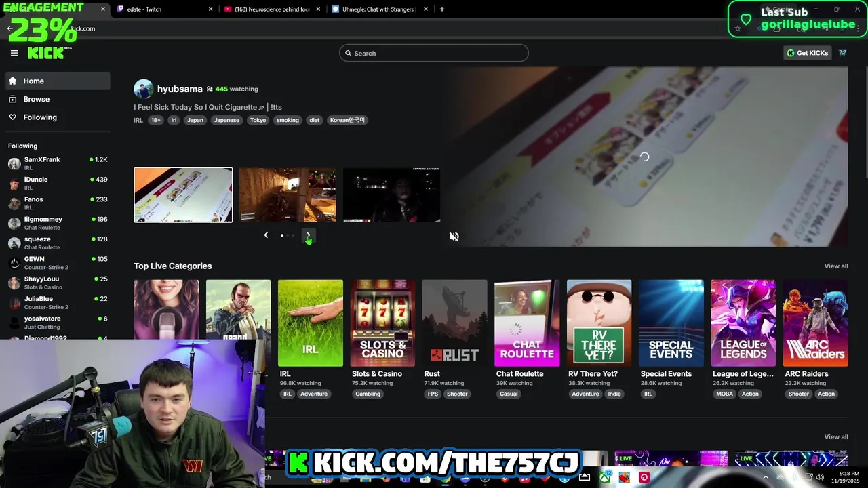The image size is (868, 488).
Task: Open a new browser tab
Action: click(442, 9)
